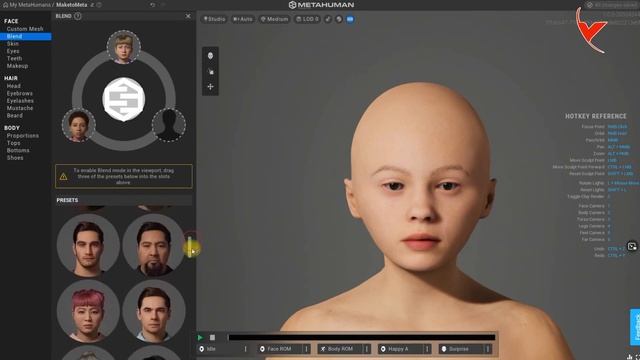Open the Teeth settings
Image resolution: width=640 pixels, height=360 pixels.
[14, 58]
